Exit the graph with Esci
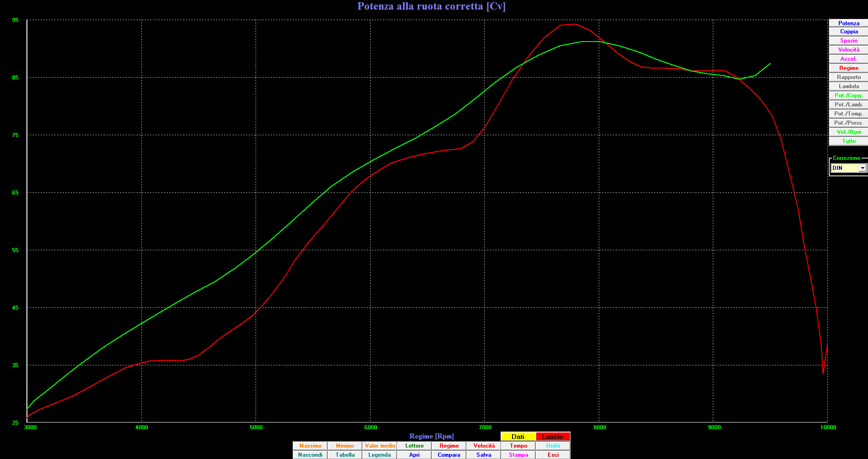 (553, 455)
